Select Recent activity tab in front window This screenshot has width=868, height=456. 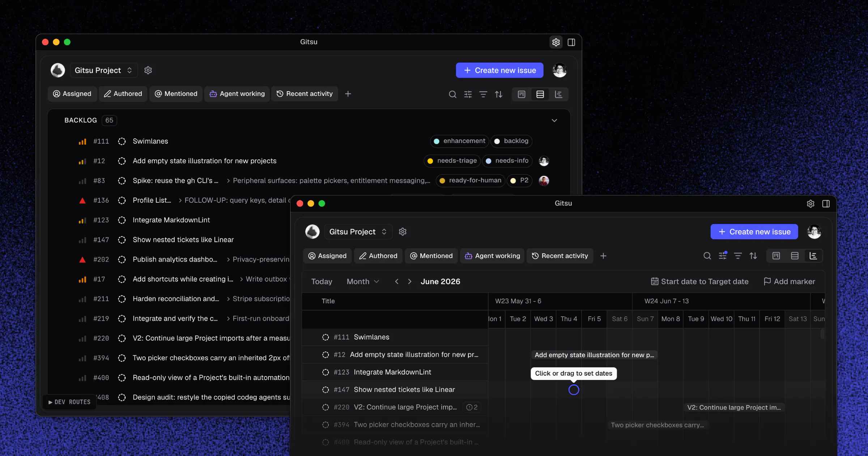pos(560,256)
